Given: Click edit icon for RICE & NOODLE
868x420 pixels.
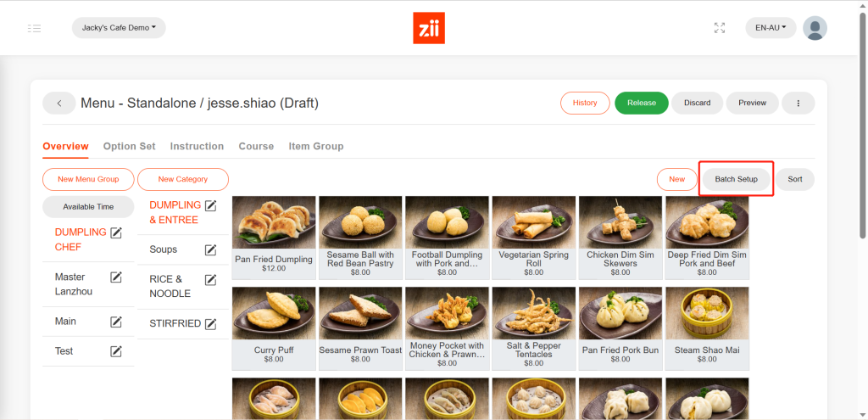Looking at the screenshot, I should click(x=210, y=279).
